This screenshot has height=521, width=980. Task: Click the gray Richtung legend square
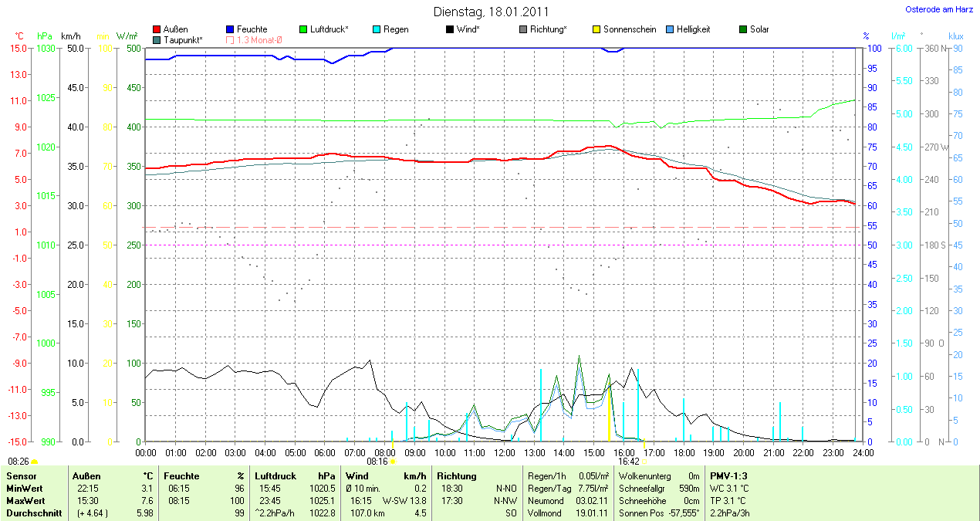(x=522, y=29)
